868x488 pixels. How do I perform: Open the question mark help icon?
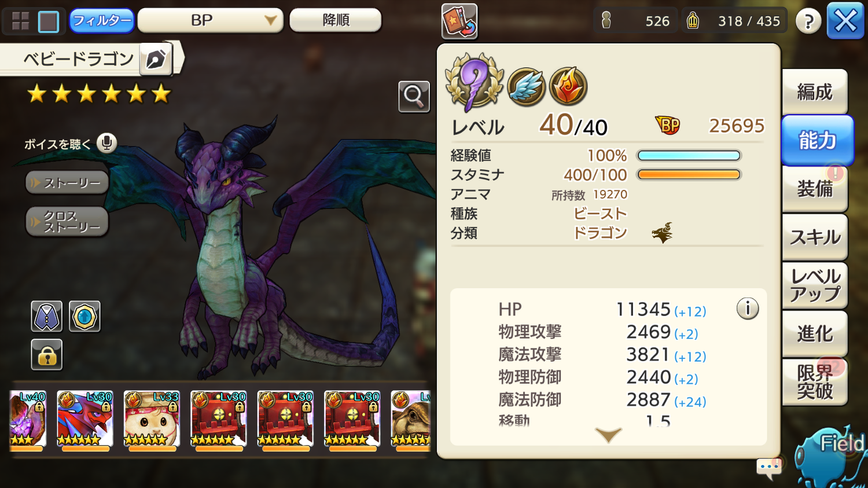coord(808,21)
